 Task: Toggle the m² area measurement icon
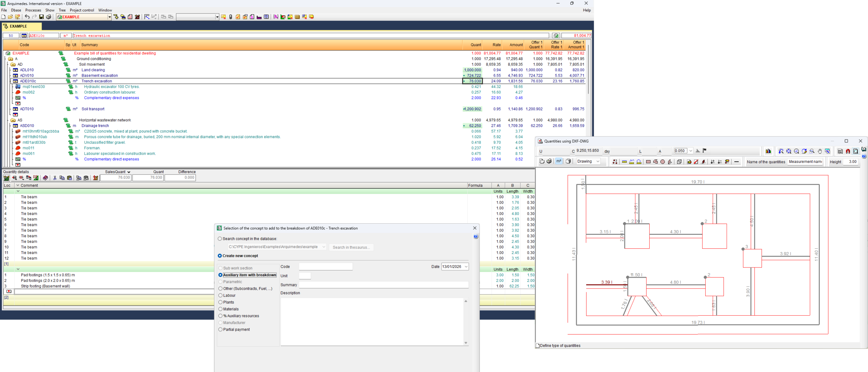pyautogui.click(x=559, y=162)
